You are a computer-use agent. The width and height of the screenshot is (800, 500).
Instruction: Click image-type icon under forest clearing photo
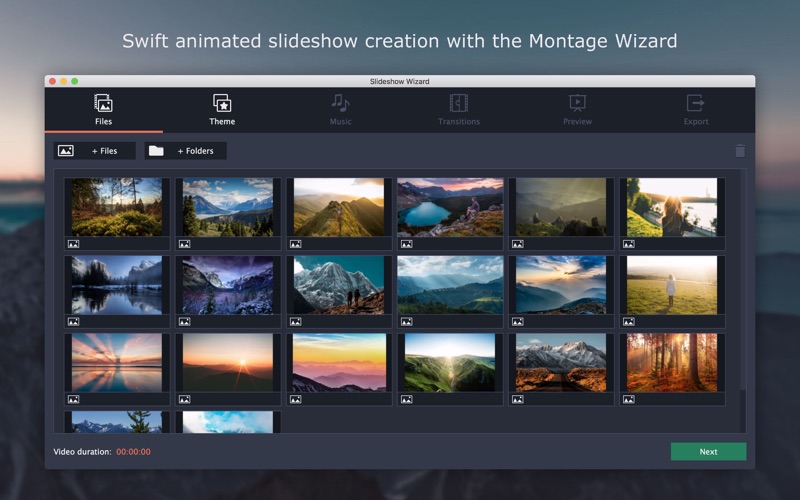(x=73, y=244)
